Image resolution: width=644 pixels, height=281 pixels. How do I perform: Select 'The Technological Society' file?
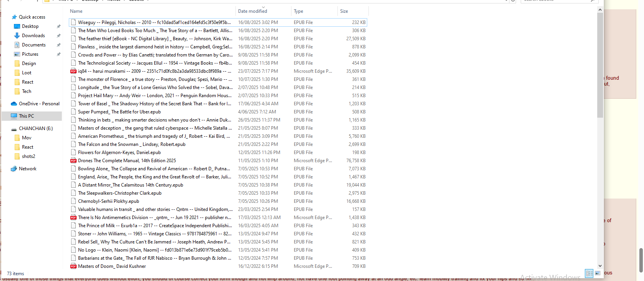[155, 63]
